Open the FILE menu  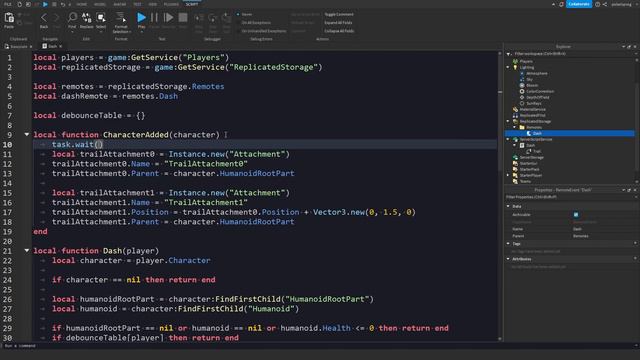(8, 4)
